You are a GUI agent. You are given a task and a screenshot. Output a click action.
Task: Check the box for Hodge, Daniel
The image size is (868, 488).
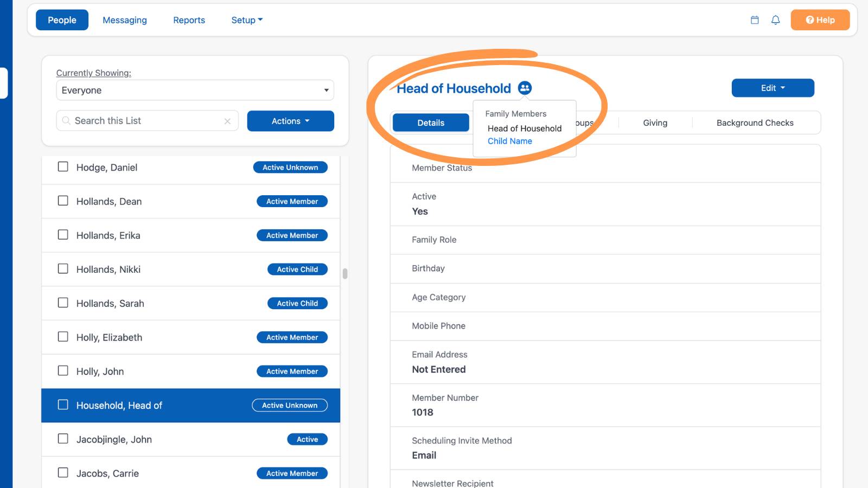[x=63, y=166]
